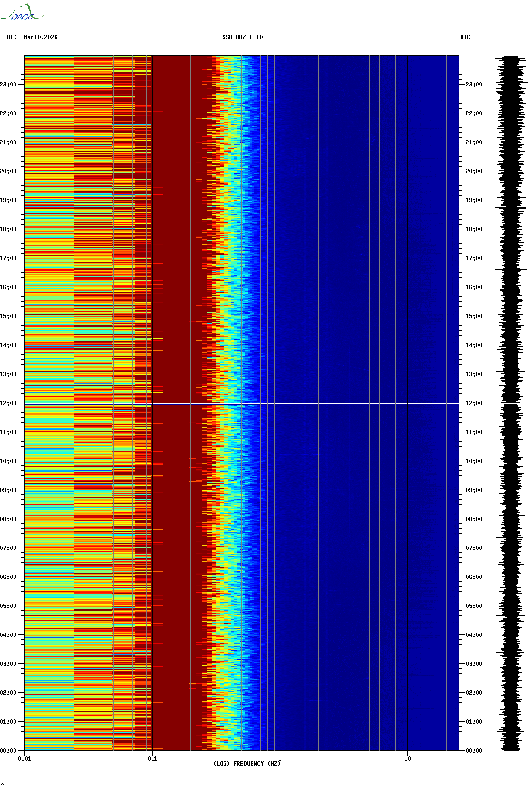This screenshot has height=789, width=532.
Task: Click the OGS logo in the corner
Action: pos(22,13)
